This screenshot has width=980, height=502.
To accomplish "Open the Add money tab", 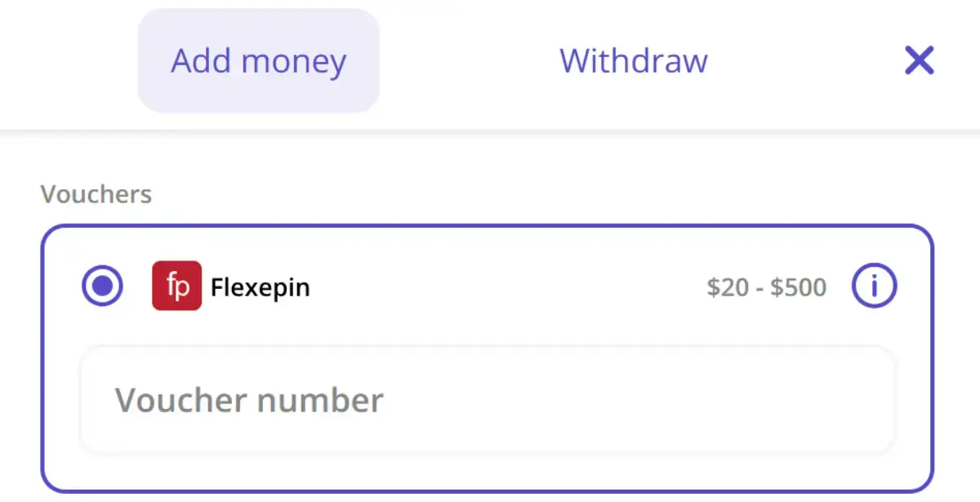I will click(x=257, y=60).
